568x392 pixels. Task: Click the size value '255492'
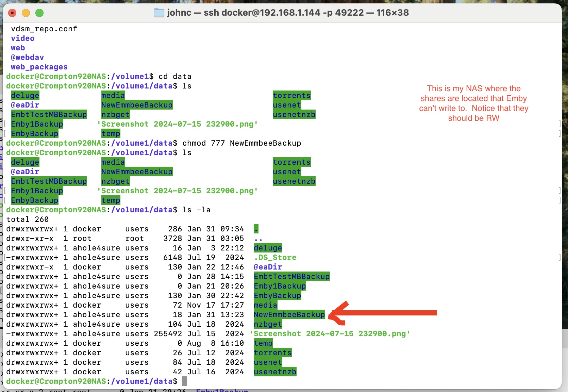(x=168, y=334)
